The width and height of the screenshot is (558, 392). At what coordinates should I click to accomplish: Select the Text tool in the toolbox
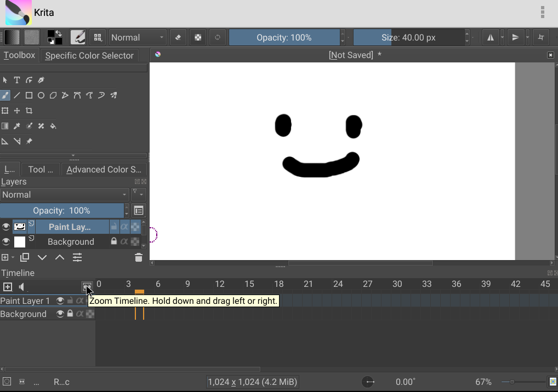(x=17, y=80)
